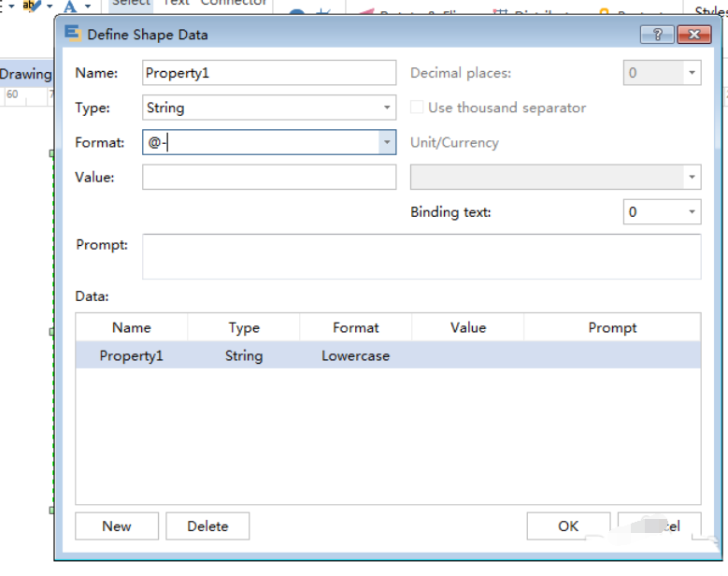
Task: Expand the Unit/Currency dropdown
Action: (691, 177)
